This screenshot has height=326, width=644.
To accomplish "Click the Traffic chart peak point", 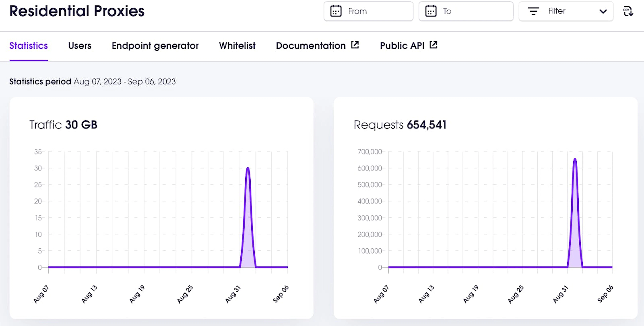I will [248, 168].
